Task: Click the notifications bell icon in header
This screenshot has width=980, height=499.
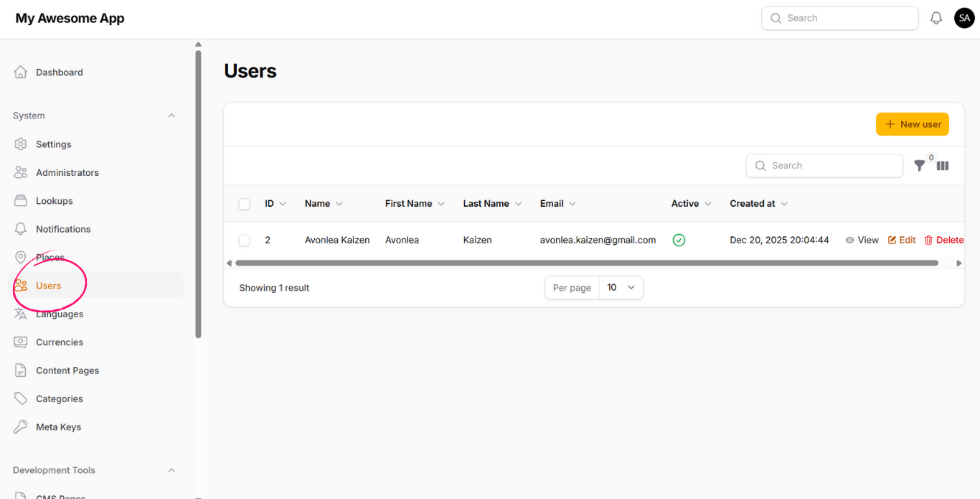Action: coord(936,19)
